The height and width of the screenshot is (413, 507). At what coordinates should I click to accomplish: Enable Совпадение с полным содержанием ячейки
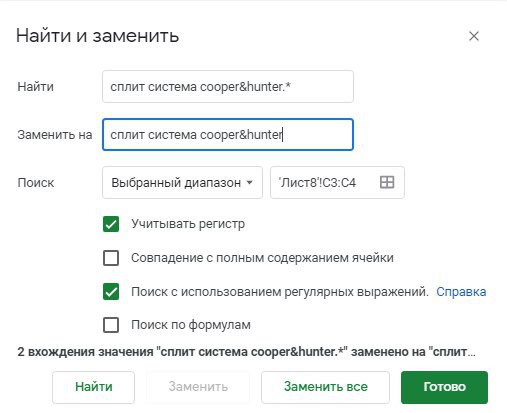coord(111,258)
